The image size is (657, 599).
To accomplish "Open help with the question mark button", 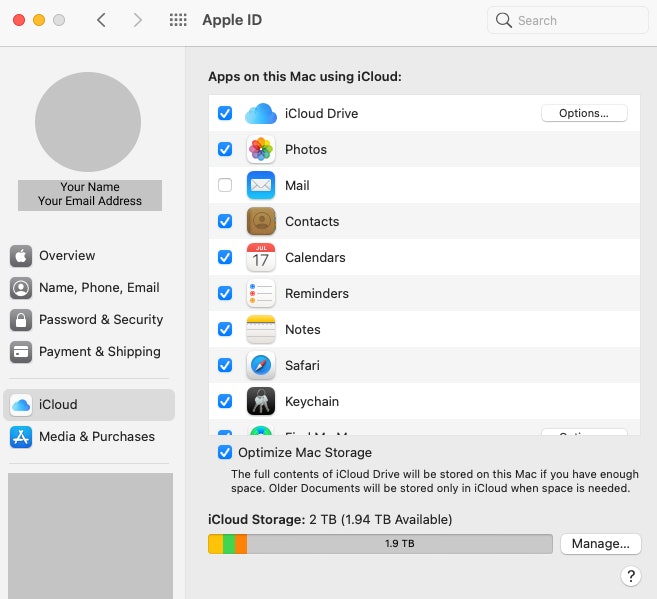I will (631, 576).
